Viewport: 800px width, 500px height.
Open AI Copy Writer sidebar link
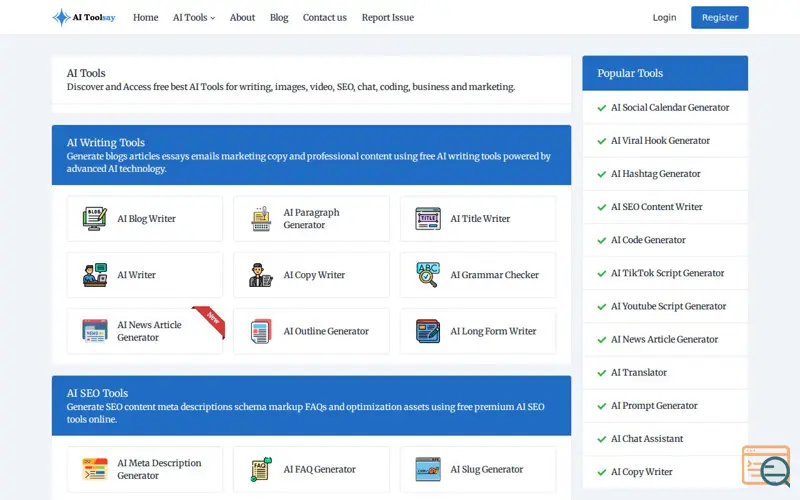coord(641,472)
